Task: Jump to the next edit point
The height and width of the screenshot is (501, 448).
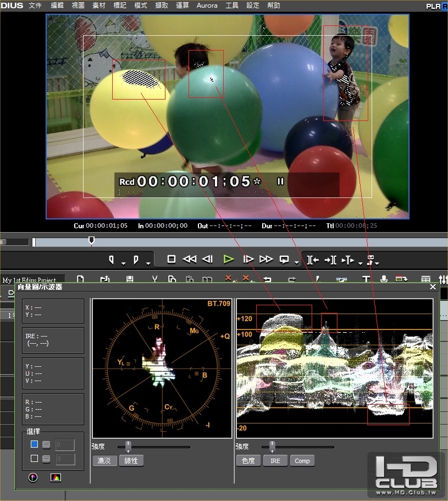Action: coord(330,260)
